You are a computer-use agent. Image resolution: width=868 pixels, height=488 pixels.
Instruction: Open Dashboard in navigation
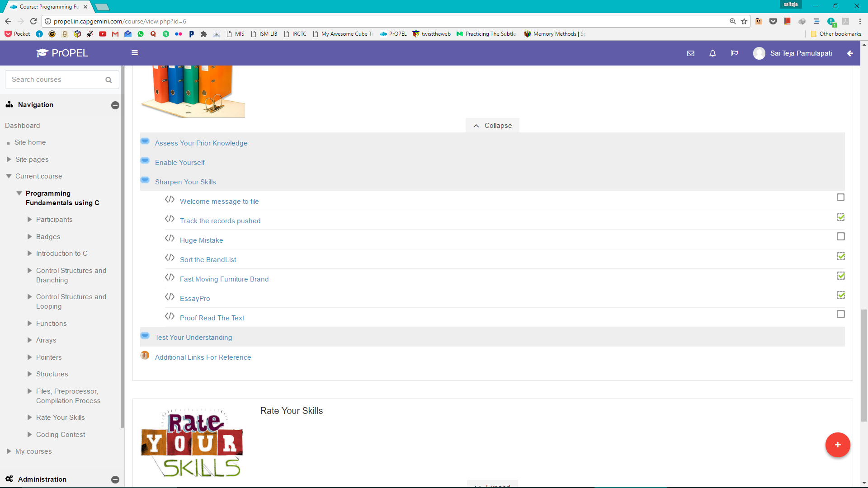pos(23,126)
